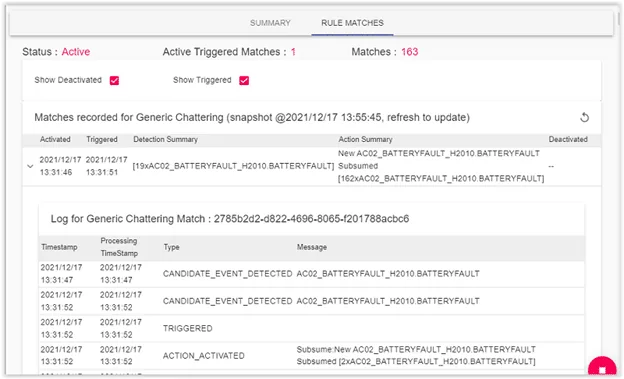Uncheck the Show Deactivated checkbox
The width and height of the screenshot is (624, 379).
pos(114,80)
